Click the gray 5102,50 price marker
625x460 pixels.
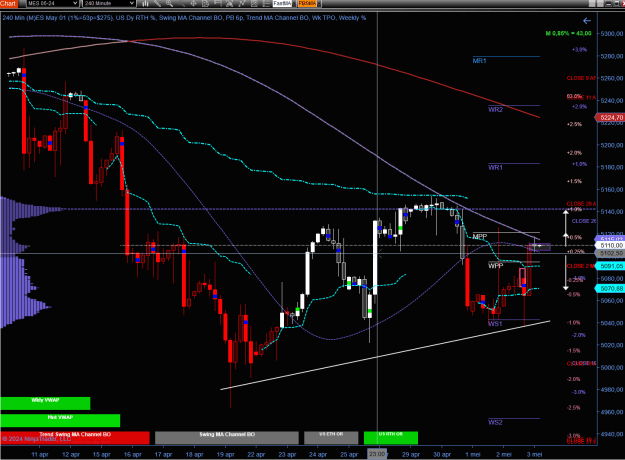coord(610,253)
